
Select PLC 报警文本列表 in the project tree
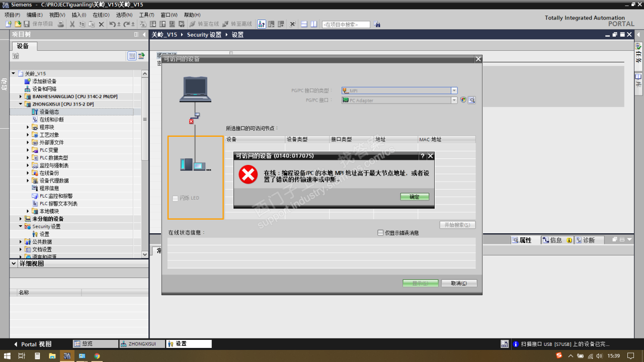click(x=58, y=204)
